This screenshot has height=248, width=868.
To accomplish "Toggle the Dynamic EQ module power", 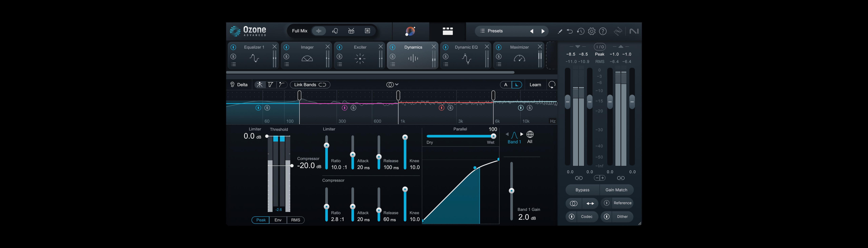I will click(x=446, y=47).
